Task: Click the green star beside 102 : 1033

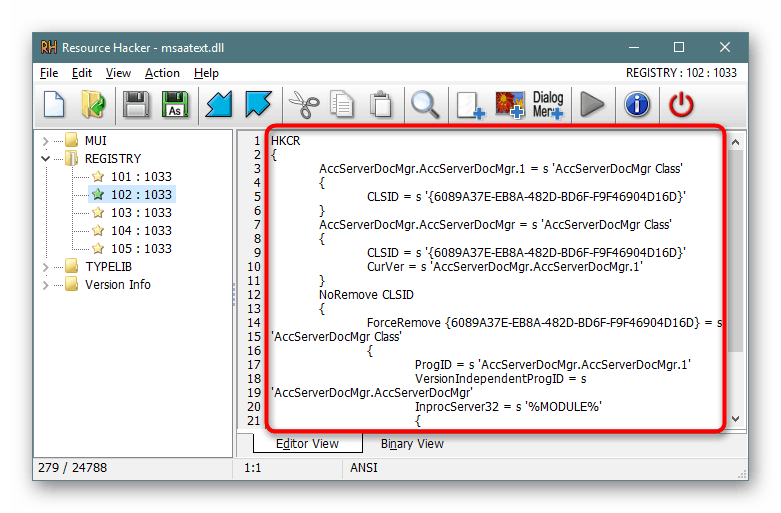Action: pos(98,194)
